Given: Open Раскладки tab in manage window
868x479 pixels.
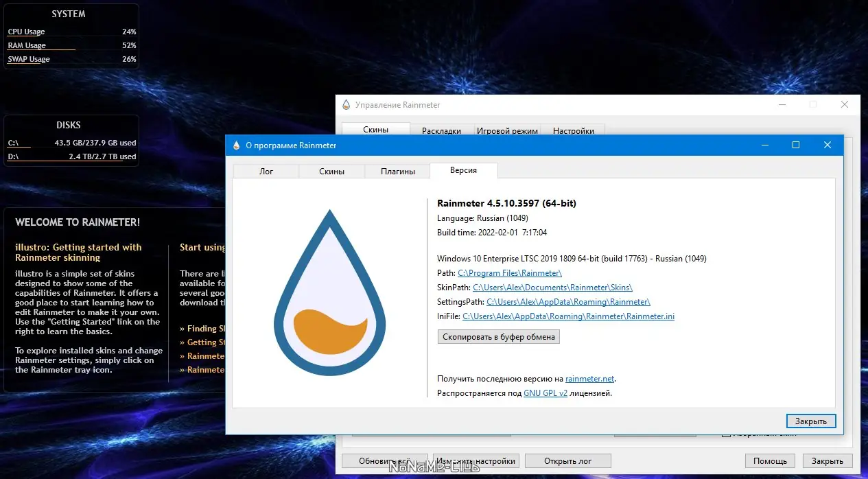Looking at the screenshot, I should pyautogui.click(x=441, y=130).
